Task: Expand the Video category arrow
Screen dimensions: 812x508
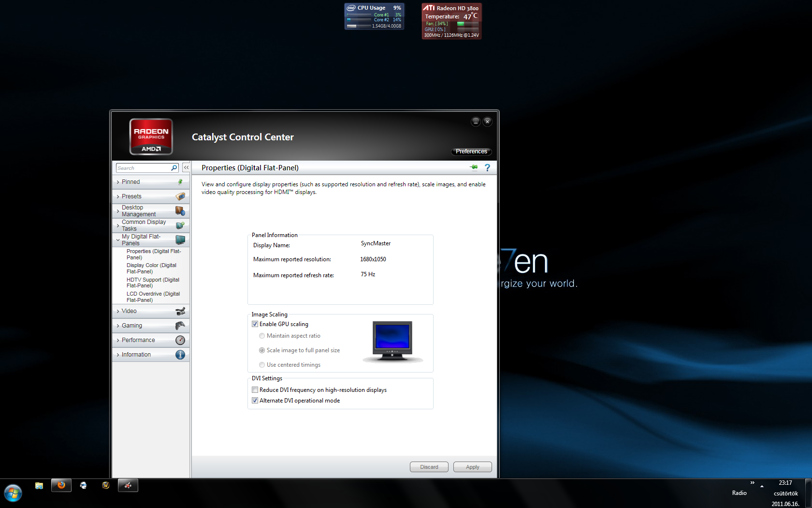Action: pos(118,312)
